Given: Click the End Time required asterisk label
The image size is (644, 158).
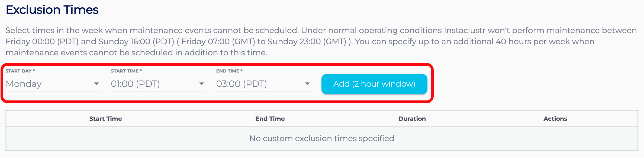Looking at the screenshot, I should pyautogui.click(x=229, y=70).
